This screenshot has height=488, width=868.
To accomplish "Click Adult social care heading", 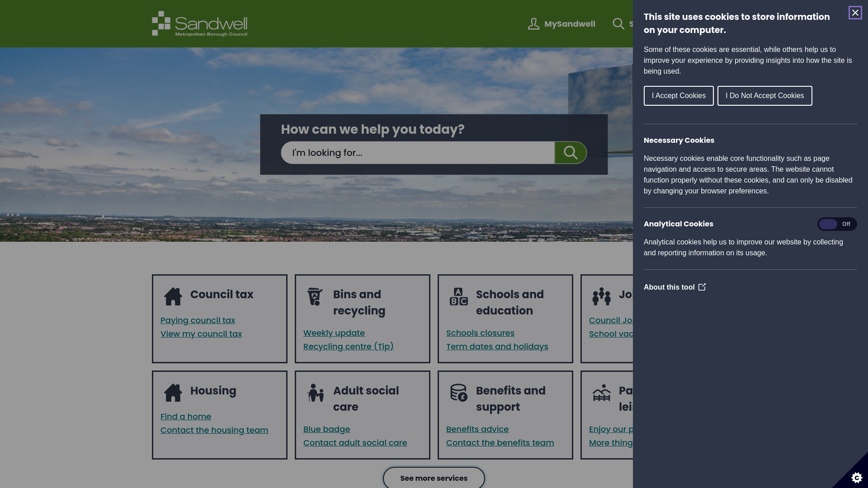I will point(366,399).
